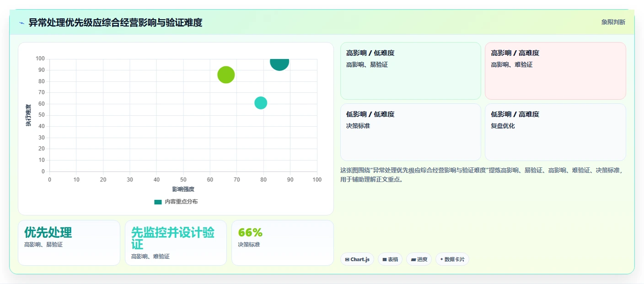Click the 内容重点分布 legend text
Viewport: 644px width, 284px height.
click(181, 202)
